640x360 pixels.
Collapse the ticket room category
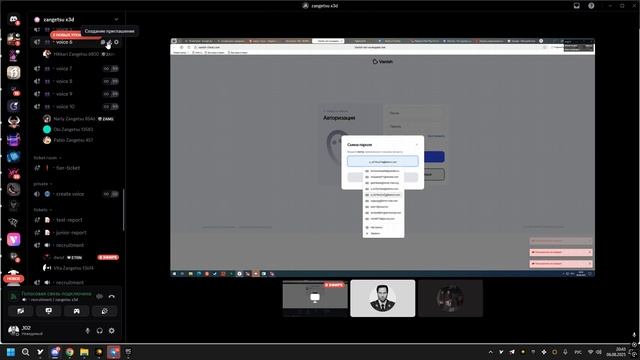[x=47, y=158]
